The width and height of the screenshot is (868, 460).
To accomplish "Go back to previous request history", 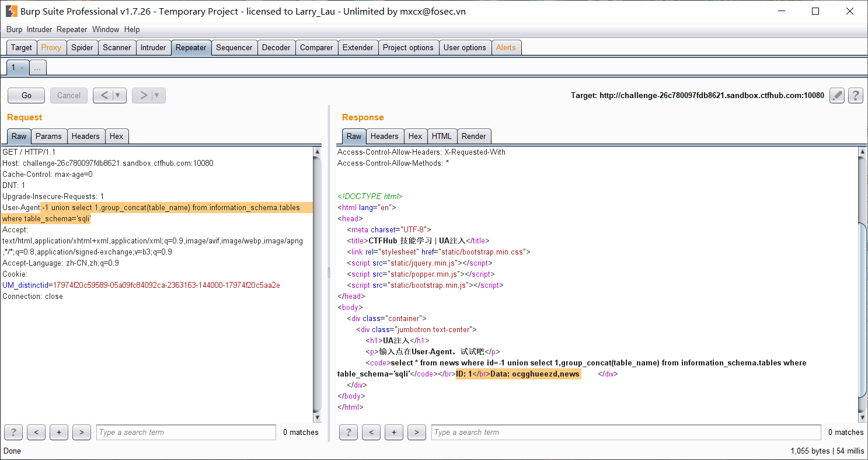I will coord(104,95).
